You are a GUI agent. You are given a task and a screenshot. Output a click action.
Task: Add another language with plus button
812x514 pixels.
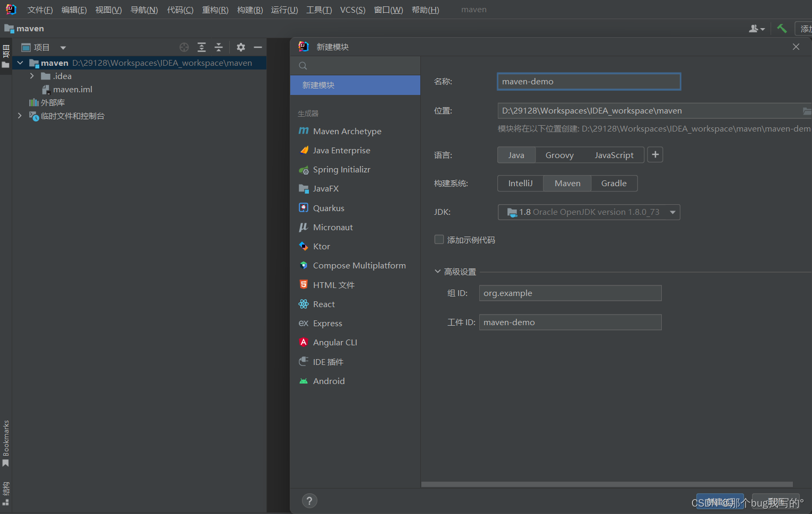click(655, 154)
